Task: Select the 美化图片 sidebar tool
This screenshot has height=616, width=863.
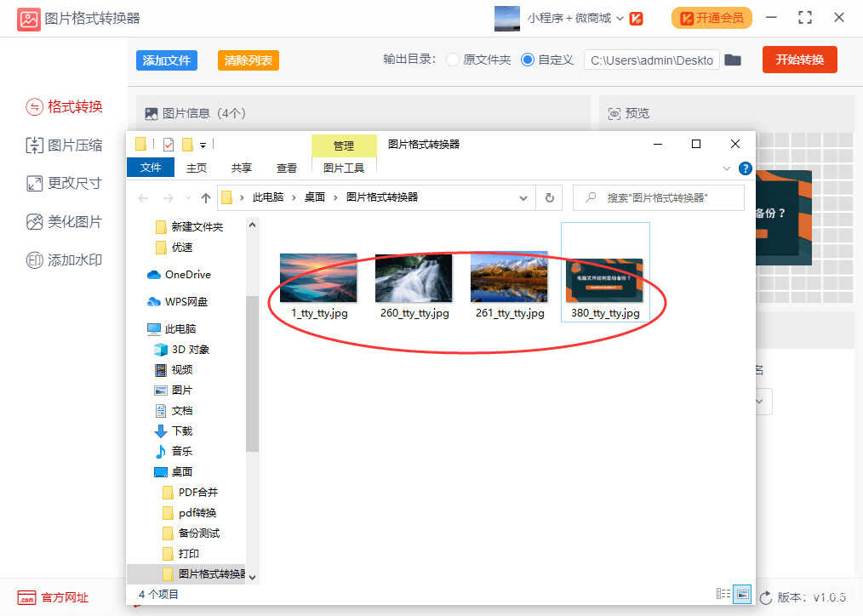Action: tap(65, 222)
